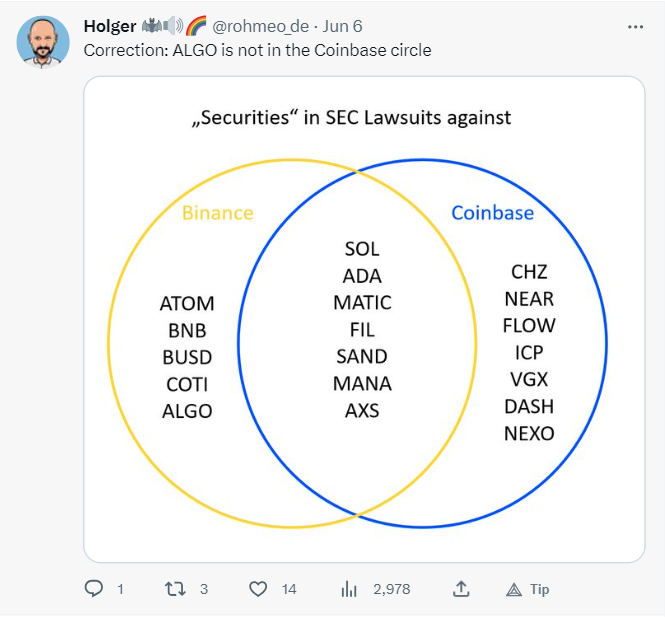Open the share upload icon

point(461,589)
